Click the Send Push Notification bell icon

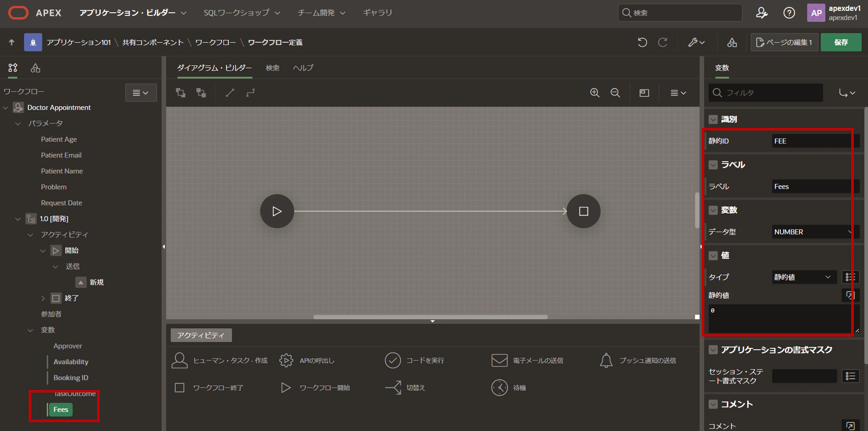click(x=606, y=360)
